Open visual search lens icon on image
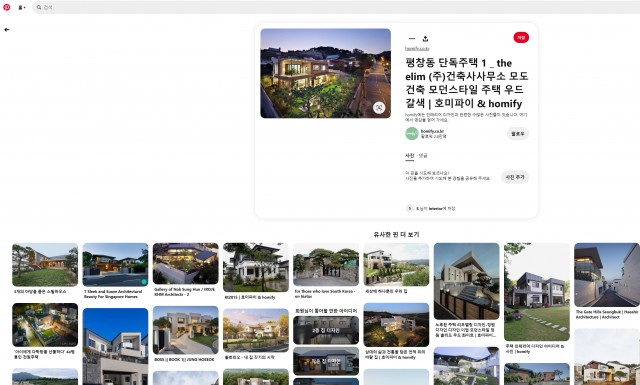 pos(379,108)
